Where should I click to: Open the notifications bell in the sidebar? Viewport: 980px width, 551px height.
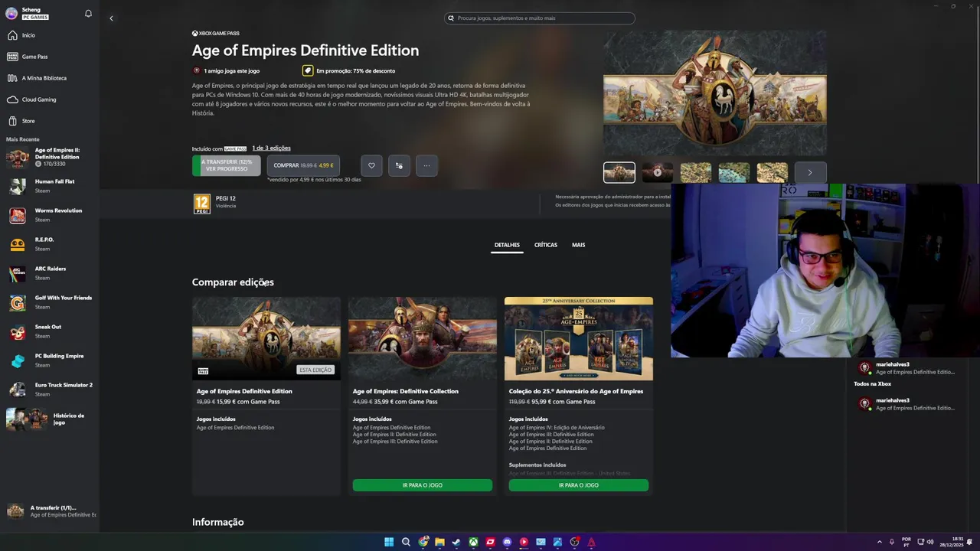pos(88,14)
